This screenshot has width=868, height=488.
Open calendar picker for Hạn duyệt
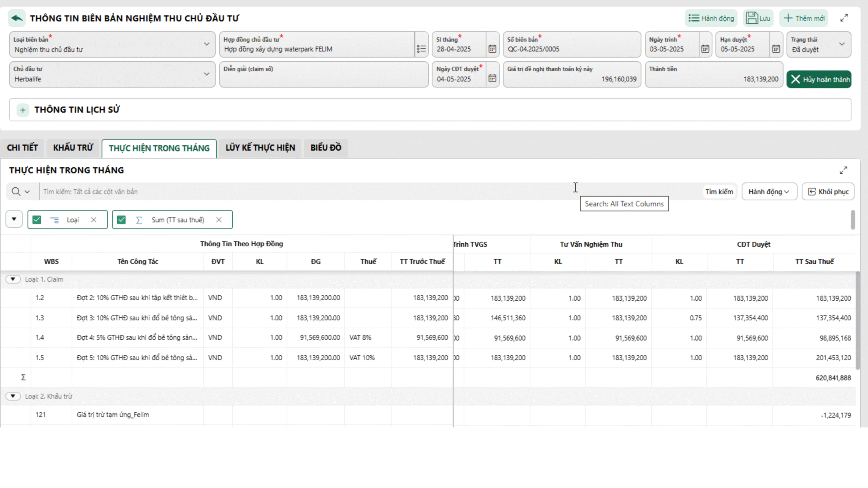776,49
